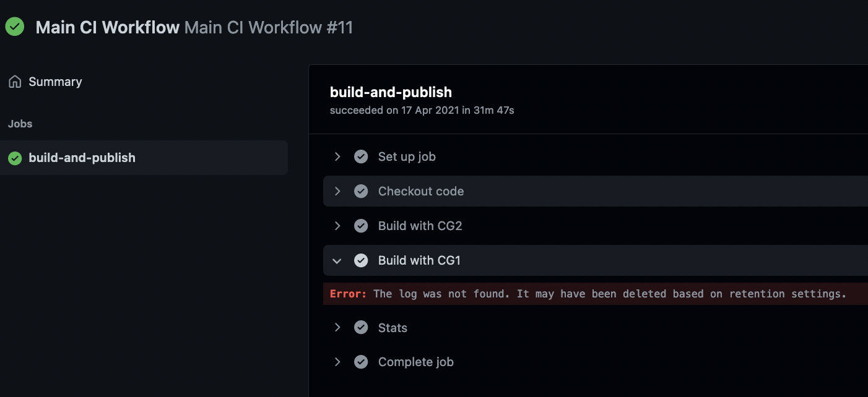
Task: Click the check icon beside Stats
Action: pyautogui.click(x=361, y=327)
